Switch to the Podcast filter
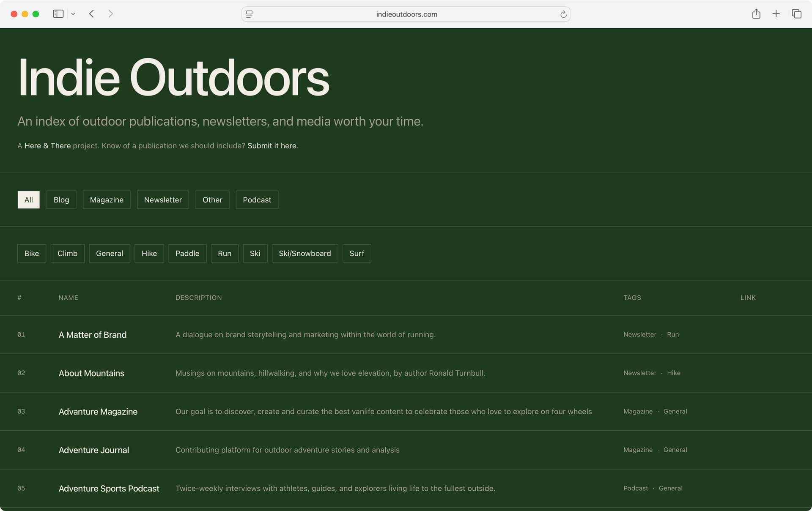The width and height of the screenshot is (812, 511). [257, 199]
